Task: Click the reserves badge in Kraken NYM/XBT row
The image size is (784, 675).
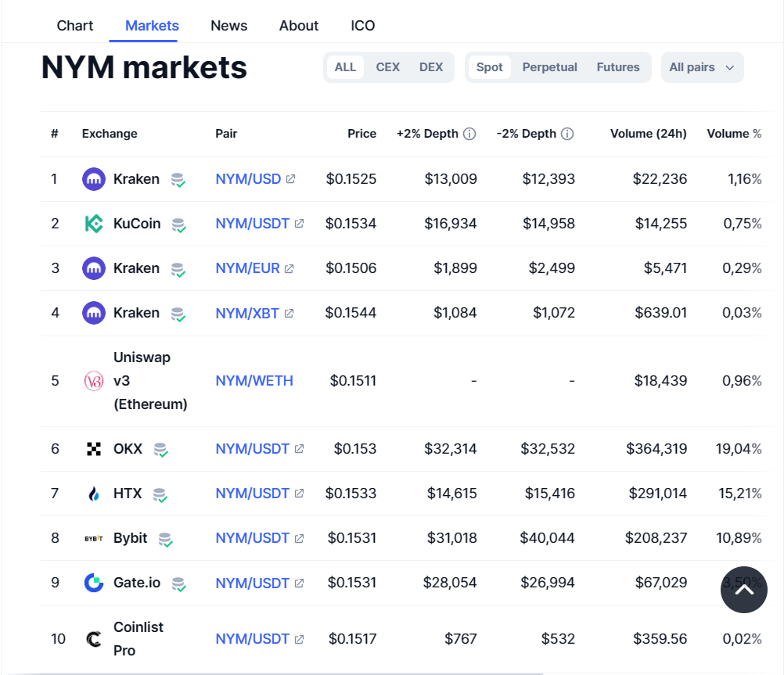Action: 178,314
